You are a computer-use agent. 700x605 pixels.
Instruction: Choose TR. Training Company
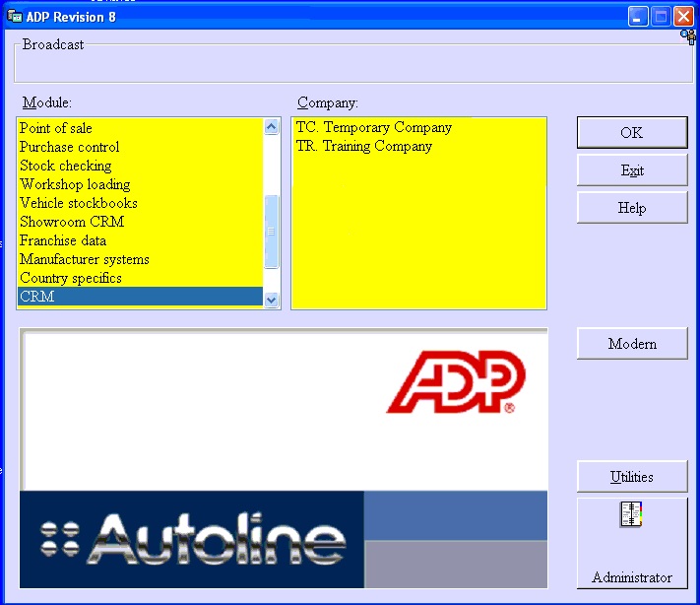click(418, 146)
